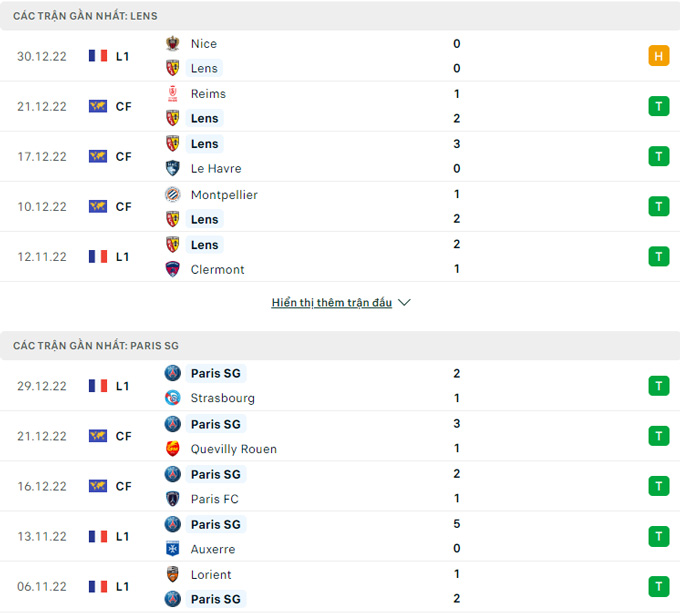Screen dimensions: 680x613
Task: Click the Paris FC club logo
Action: 173,499
